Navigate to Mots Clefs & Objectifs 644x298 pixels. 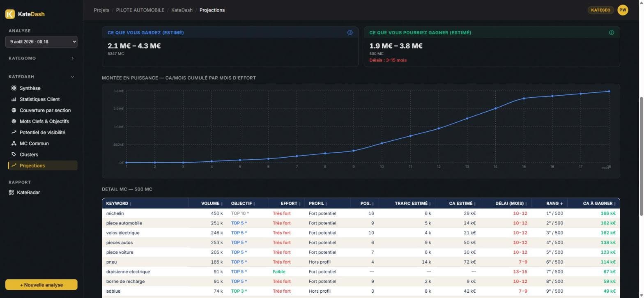click(43, 121)
